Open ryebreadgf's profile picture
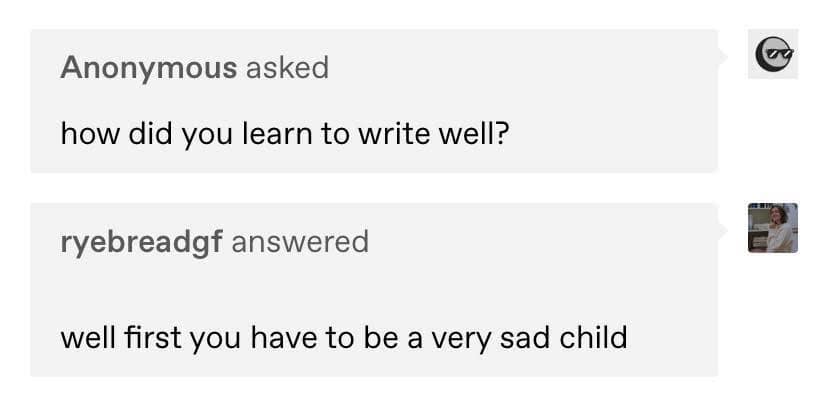The height and width of the screenshot is (413, 828). (x=773, y=228)
